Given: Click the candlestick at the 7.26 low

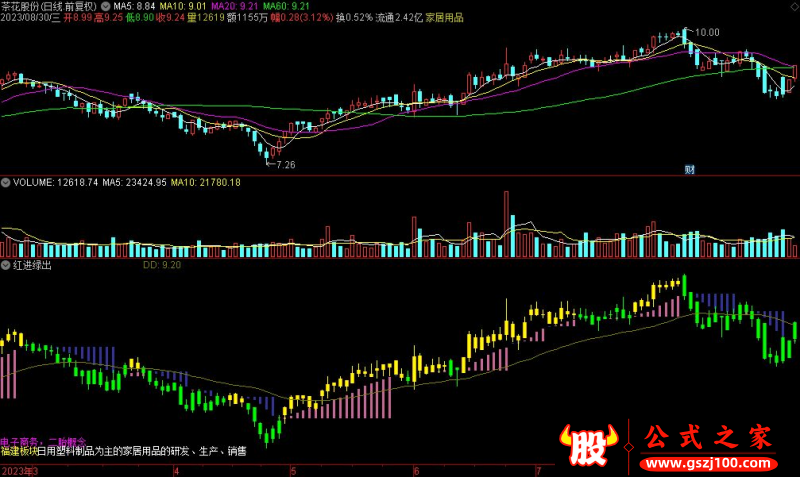Looking at the screenshot, I should tap(266, 155).
